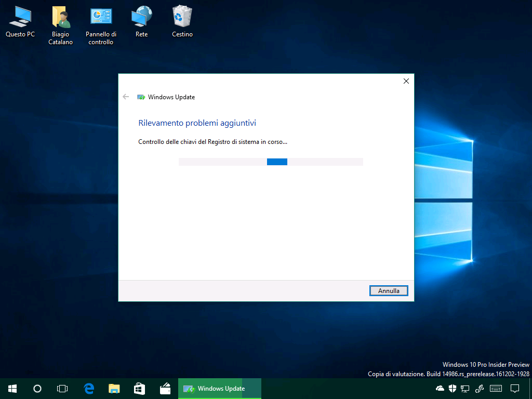The height and width of the screenshot is (399, 532).
Task: Select the Biagio Catalano user folder icon
Action: [60, 26]
